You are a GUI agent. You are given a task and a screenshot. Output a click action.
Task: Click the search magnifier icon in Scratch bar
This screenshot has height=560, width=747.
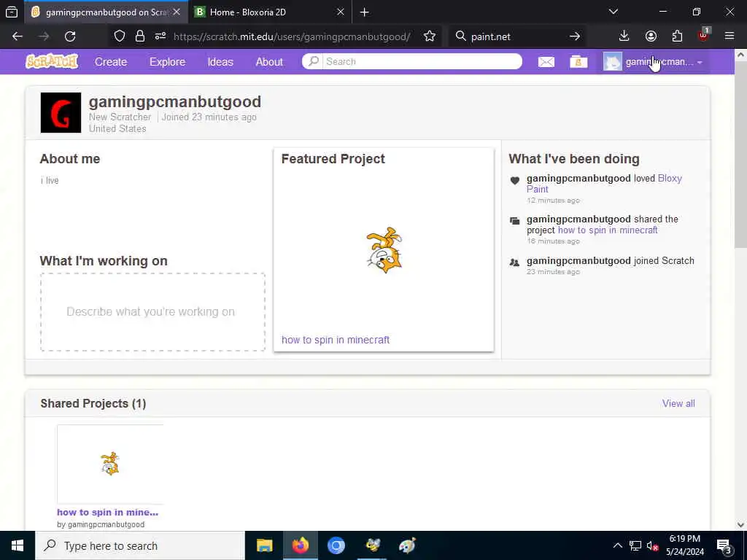coord(313,61)
